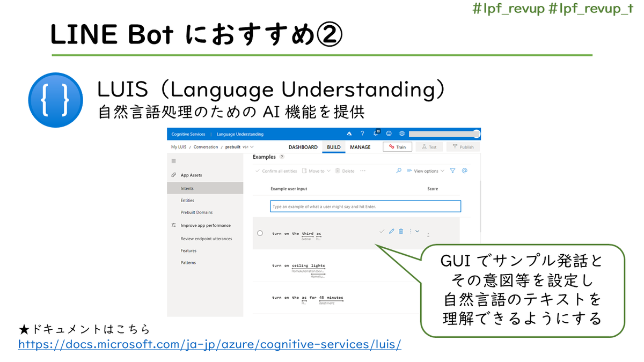Screen dimensions: 644x362
Task: Click the 'turn on the third ac' utterance text
Action: (297, 233)
